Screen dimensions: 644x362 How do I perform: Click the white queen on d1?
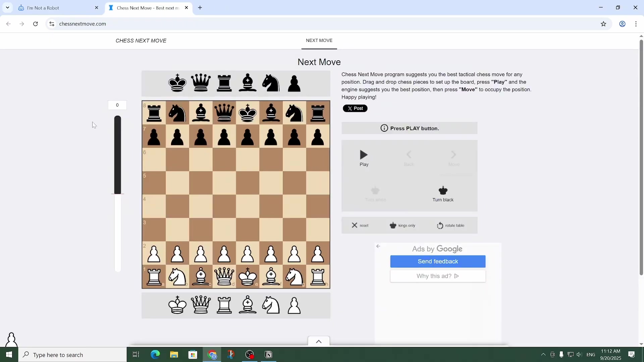click(x=224, y=277)
